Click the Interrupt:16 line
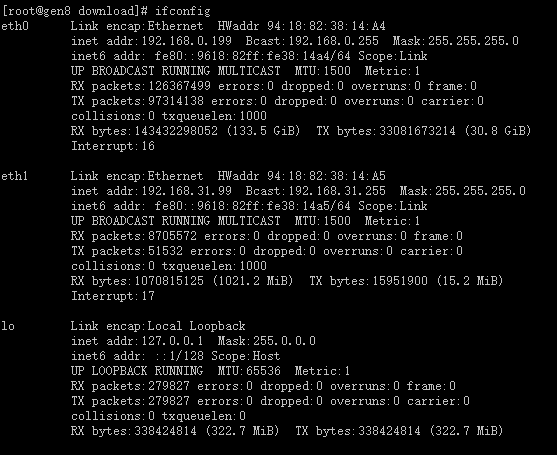Screen dimensions: 557x455 point(113,146)
